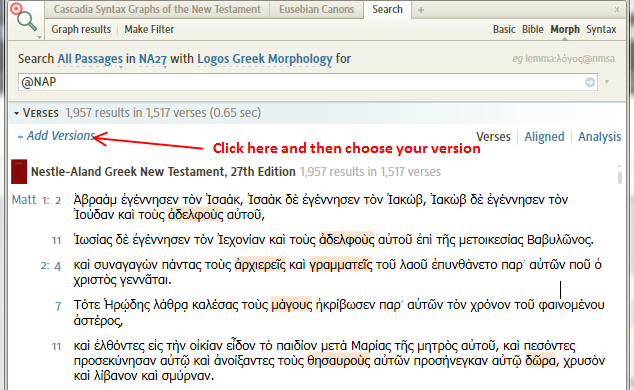634x390 pixels.
Task: Switch to Cascadia Syntax Graphs tab
Action: [157, 9]
